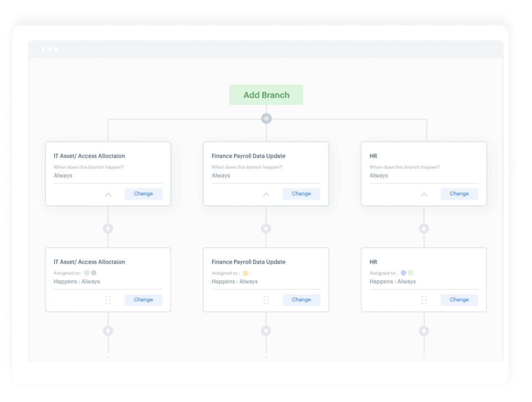Add a step below IT Asset branch condition
The image size is (532, 402).
[x=108, y=229]
